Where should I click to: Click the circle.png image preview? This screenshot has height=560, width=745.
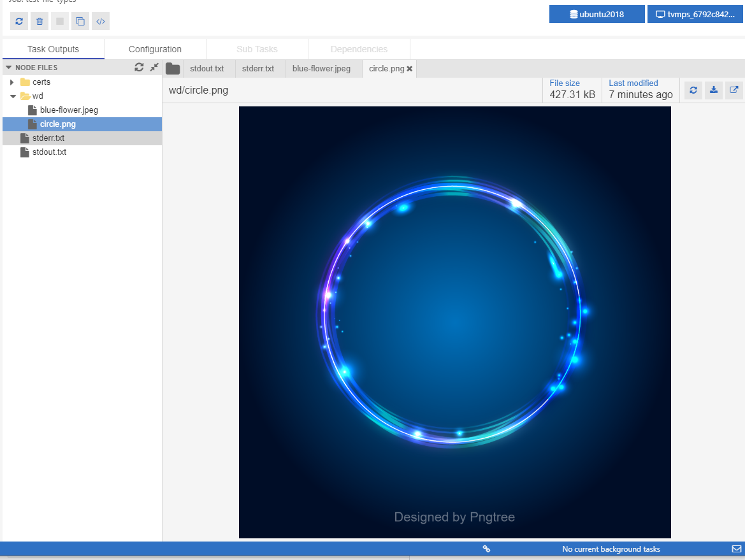pos(454,322)
